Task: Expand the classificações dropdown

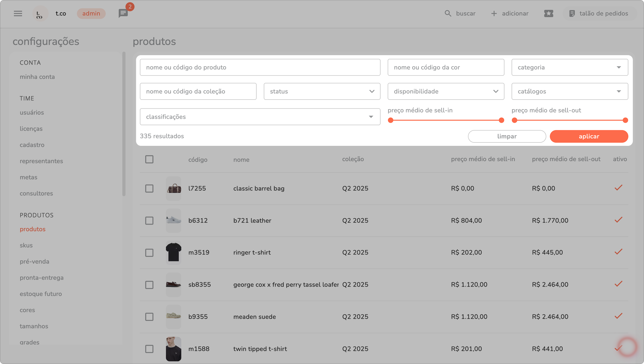Action: [x=260, y=117]
